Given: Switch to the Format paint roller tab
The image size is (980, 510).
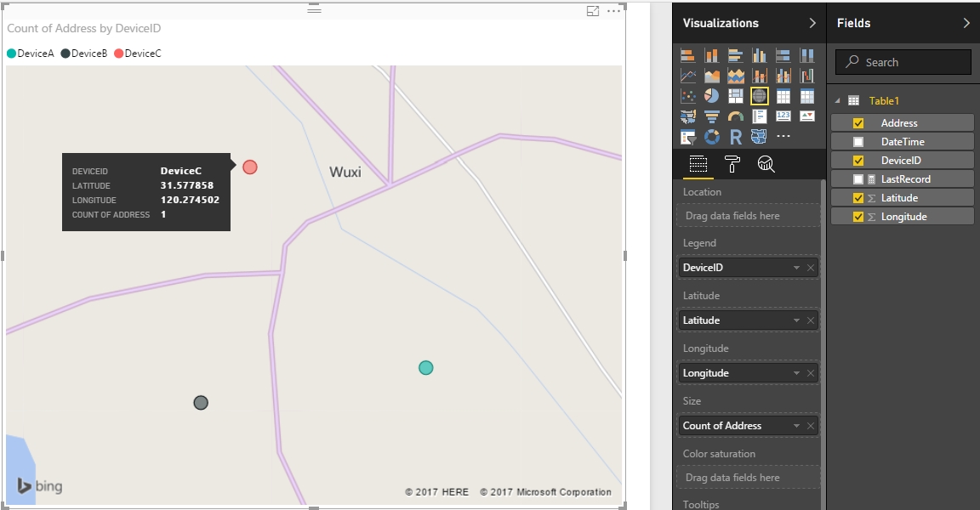Looking at the screenshot, I should [x=732, y=164].
